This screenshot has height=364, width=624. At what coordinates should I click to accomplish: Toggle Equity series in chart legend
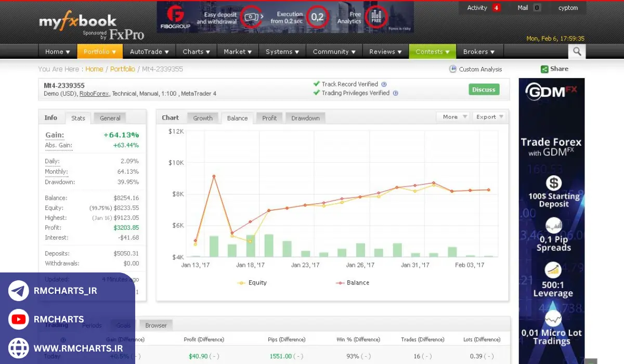tap(252, 283)
